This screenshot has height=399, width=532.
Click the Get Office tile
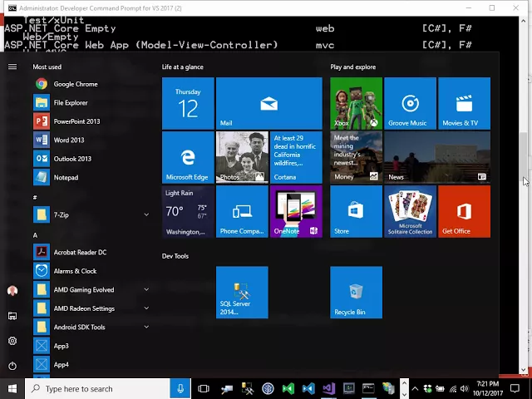coord(464,211)
